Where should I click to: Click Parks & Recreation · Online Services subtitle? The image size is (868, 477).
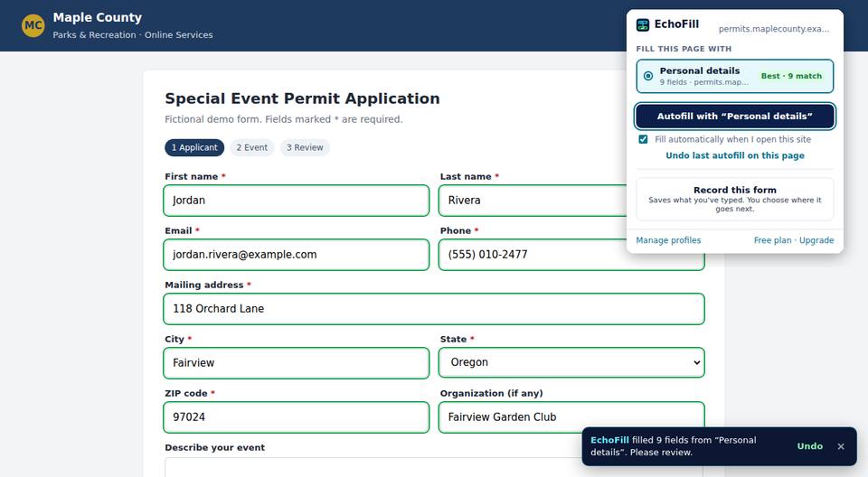pyautogui.click(x=133, y=35)
